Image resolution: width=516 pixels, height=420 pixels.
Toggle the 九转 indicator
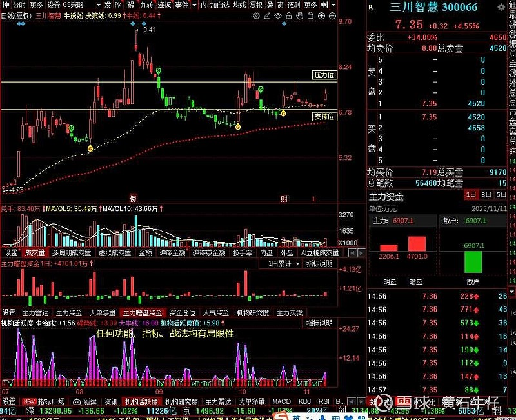coord(146,5)
